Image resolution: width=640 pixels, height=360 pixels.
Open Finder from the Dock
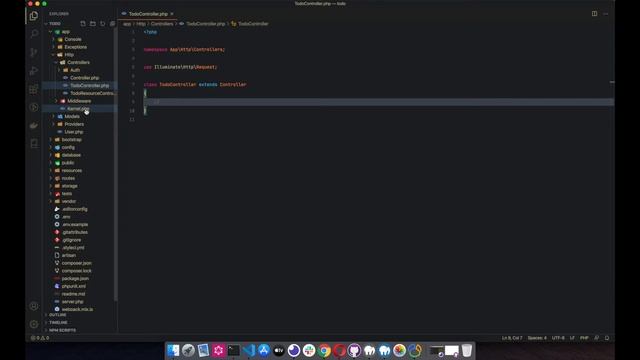click(173, 350)
